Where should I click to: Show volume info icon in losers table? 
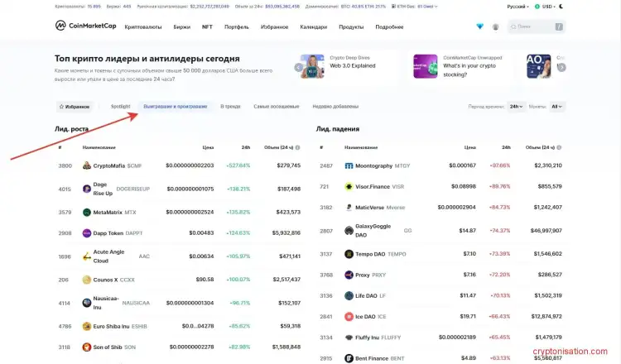(x=559, y=147)
